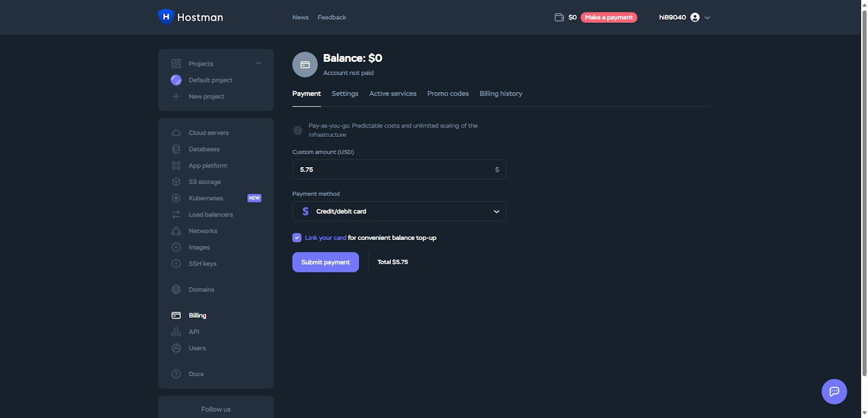Open the Active services tab
The width and height of the screenshot is (868, 418).
[393, 94]
